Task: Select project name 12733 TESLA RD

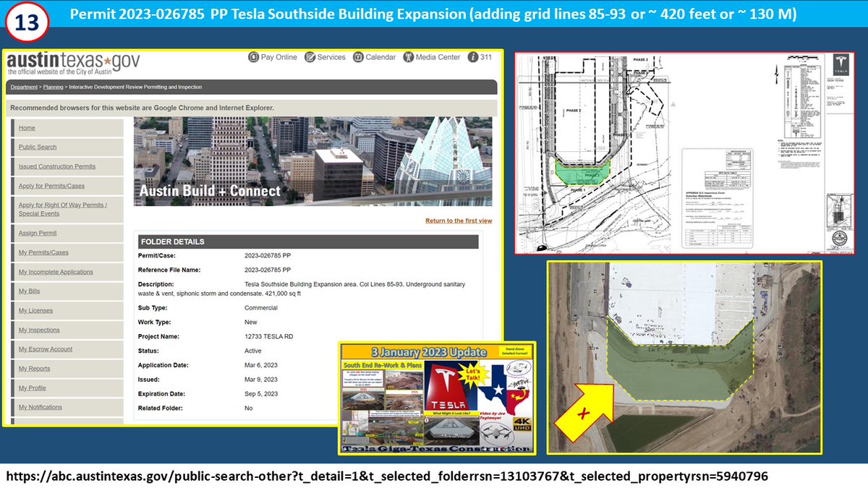Action: pyautogui.click(x=268, y=336)
